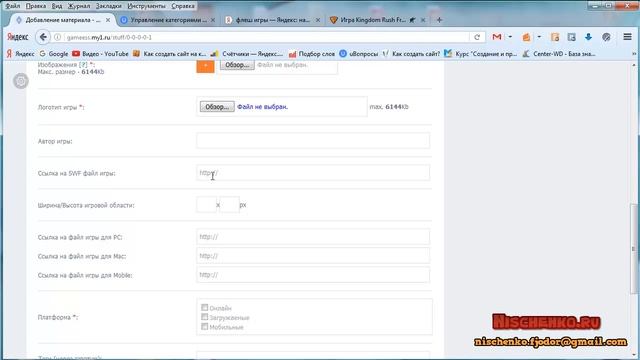This screenshot has height=360, width=640.
Task: Open the downloads arrow icon
Action: click(x=588, y=37)
